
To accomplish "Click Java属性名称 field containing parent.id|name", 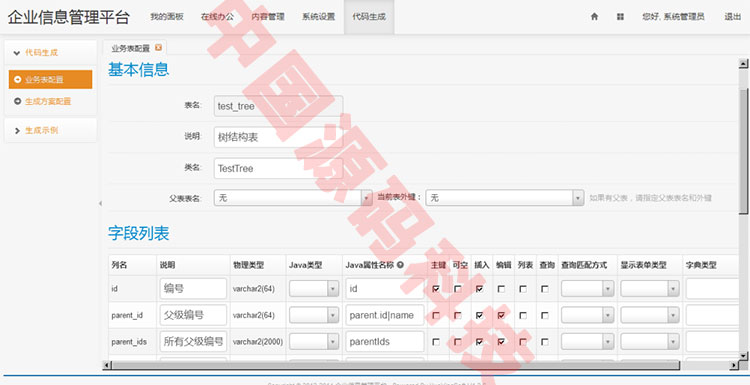I will [385, 315].
